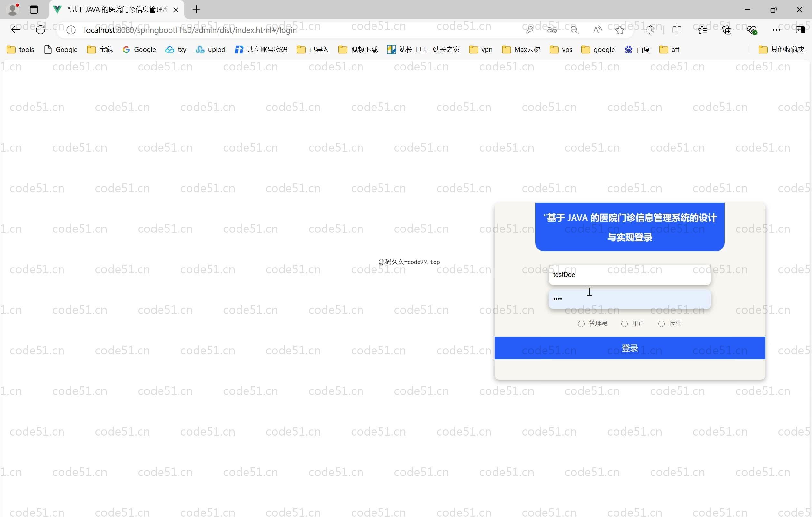Open the translate page icon
Viewport: 812px width, 517px height.
pyautogui.click(x=552, y=30)
